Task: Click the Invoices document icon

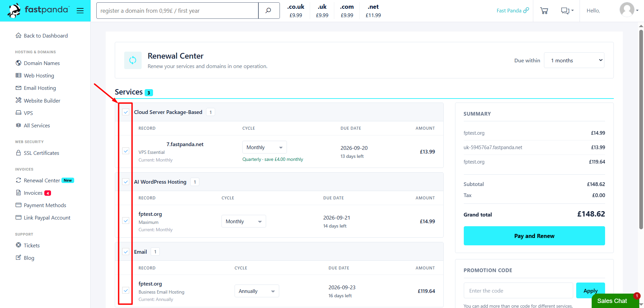Action: tap(18, 193)
